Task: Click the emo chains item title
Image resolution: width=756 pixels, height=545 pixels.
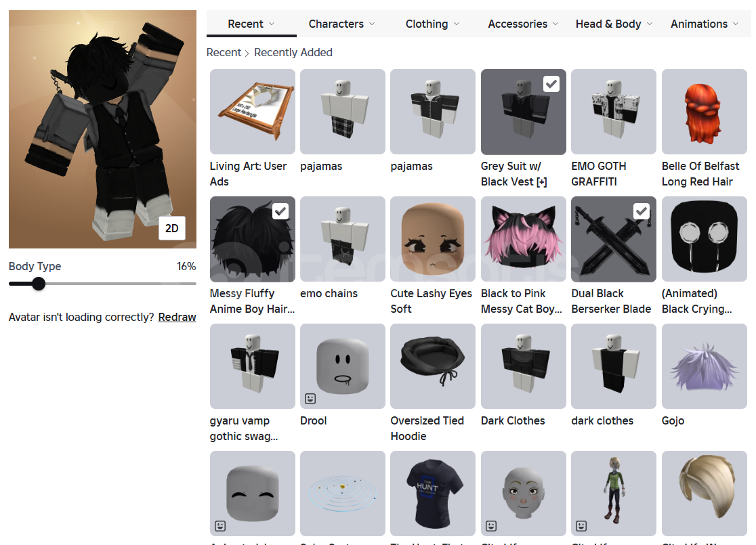Action: point(329,293)
